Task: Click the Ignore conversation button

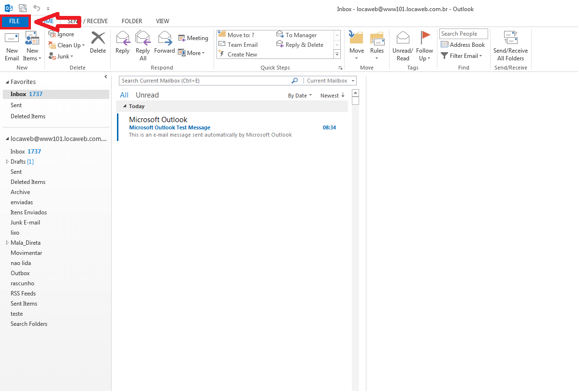Action: 61,34
